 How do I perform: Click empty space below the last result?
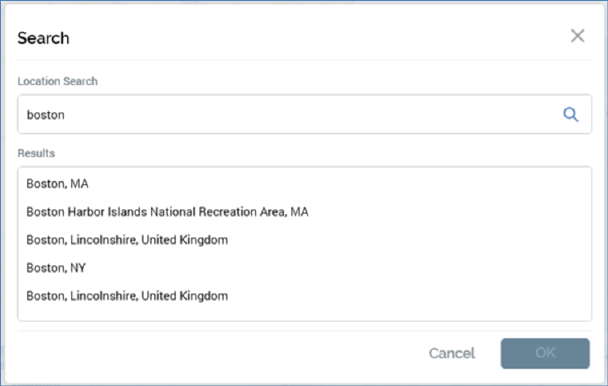coord(304,313)
